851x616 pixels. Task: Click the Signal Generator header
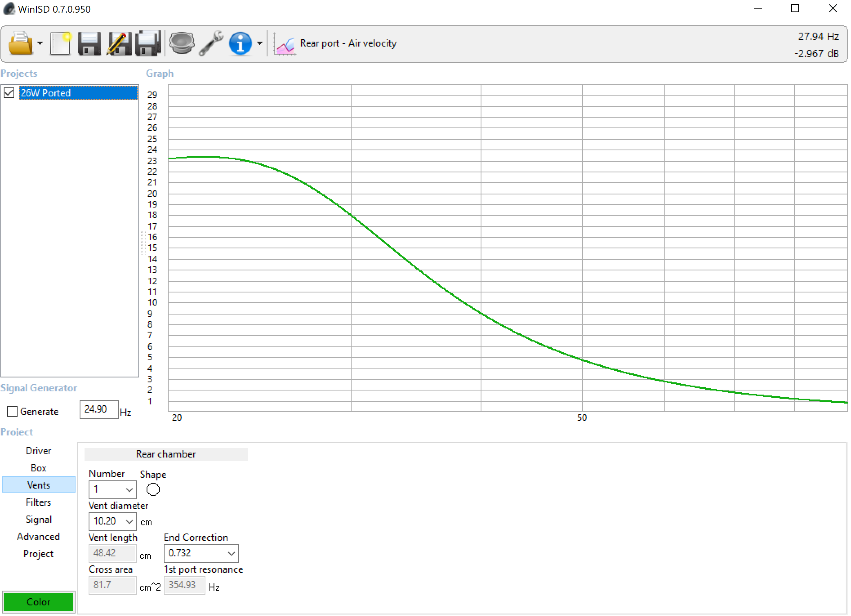(39, 388)
